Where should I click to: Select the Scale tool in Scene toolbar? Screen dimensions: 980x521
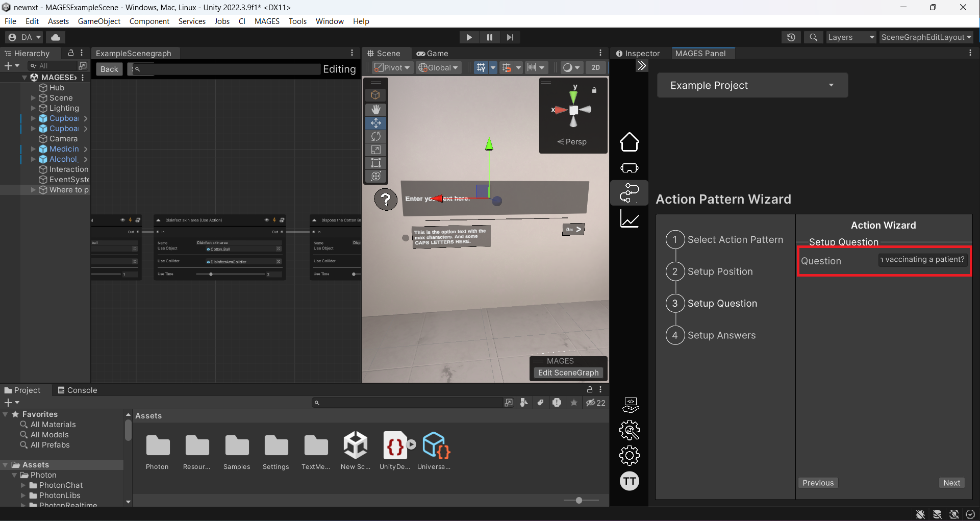point(376,150)
